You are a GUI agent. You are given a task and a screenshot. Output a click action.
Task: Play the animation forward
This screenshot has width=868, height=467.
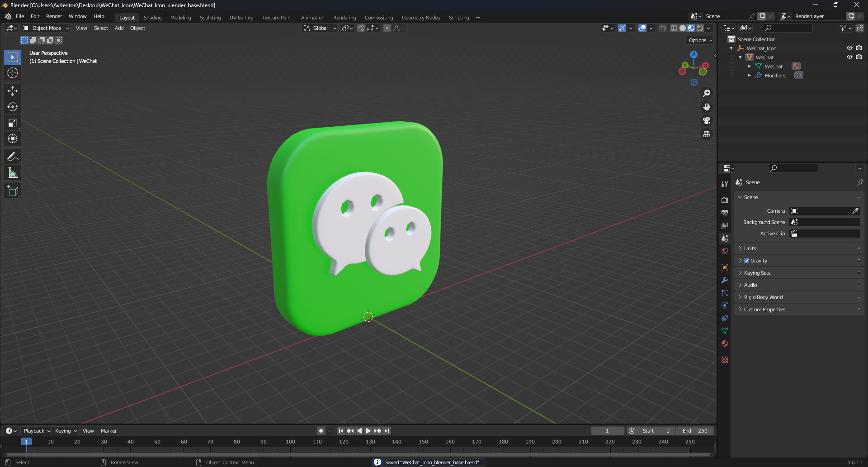coord(368,431)
